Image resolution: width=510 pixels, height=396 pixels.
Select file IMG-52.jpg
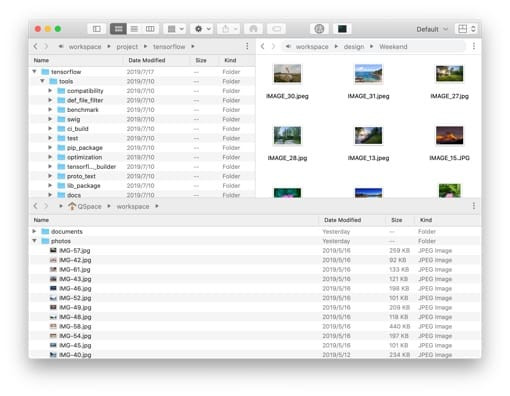coord(255,298)
